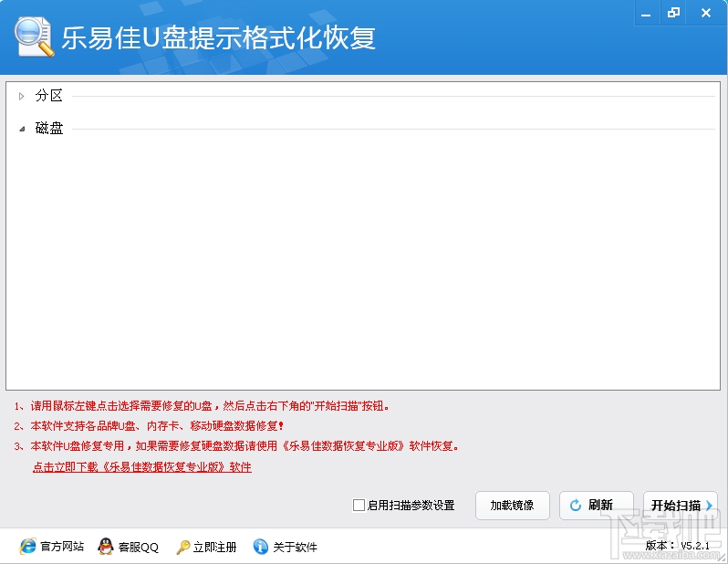This screenshot has height=564, width=728.
Task: Click the IE icon for 官方网站
Action: tap(28, 547)
